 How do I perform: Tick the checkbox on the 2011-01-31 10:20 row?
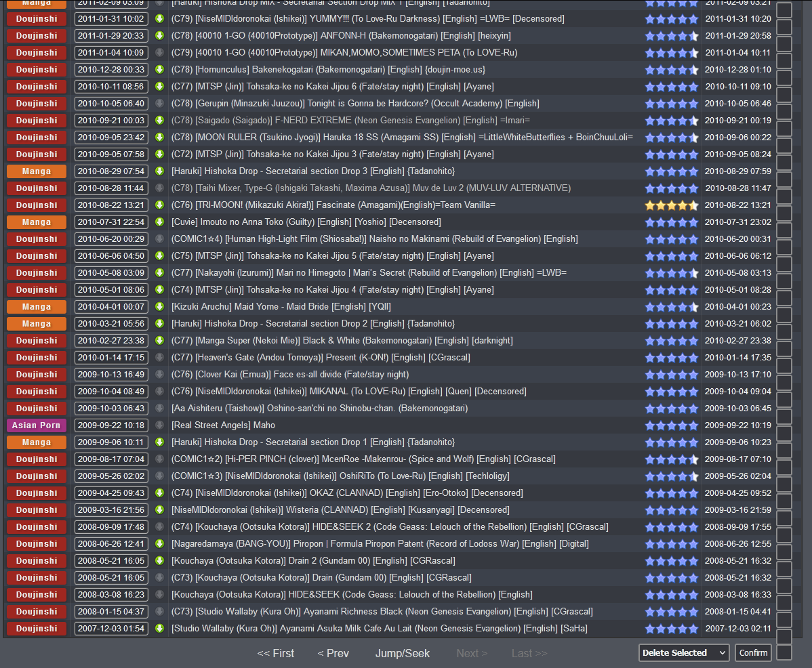[x=784, y=27]
